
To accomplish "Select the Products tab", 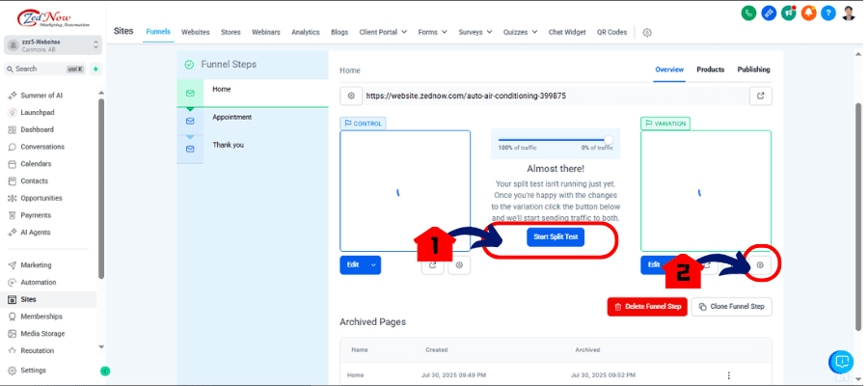I will click(x=710, y=69).
